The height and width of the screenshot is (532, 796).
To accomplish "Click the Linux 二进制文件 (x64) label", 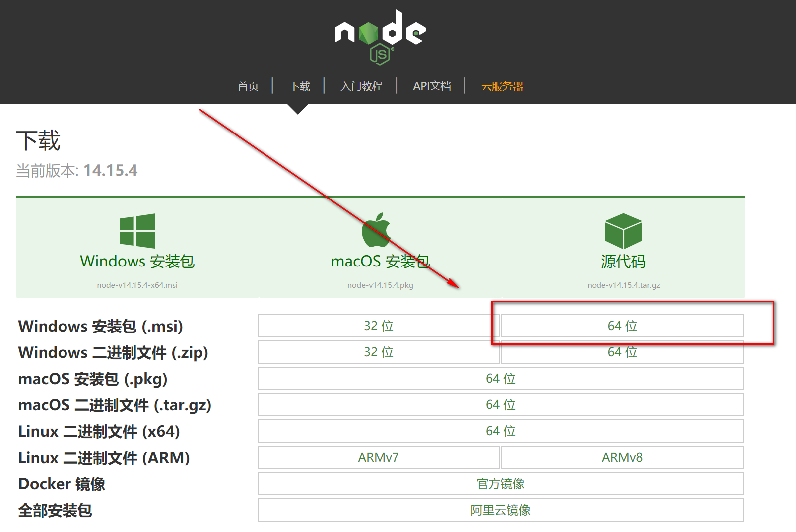I will (99, 431).
